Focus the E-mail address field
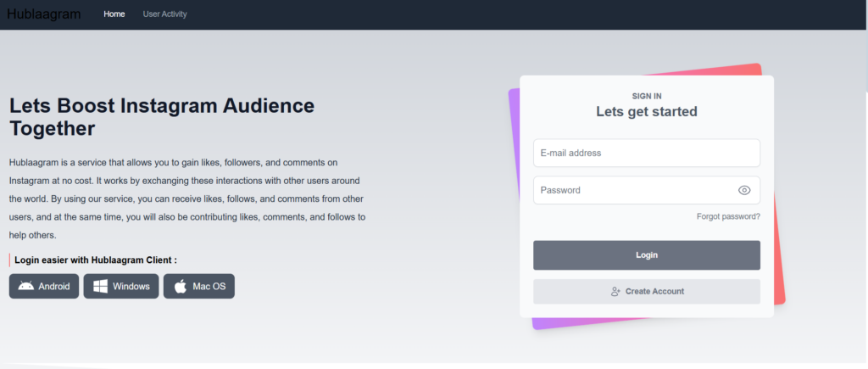 [647, 153]
